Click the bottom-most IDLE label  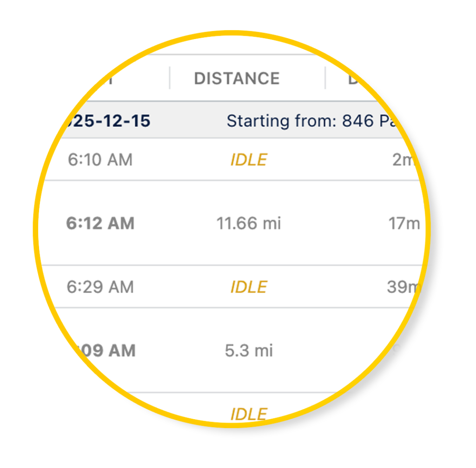(249, 414)
